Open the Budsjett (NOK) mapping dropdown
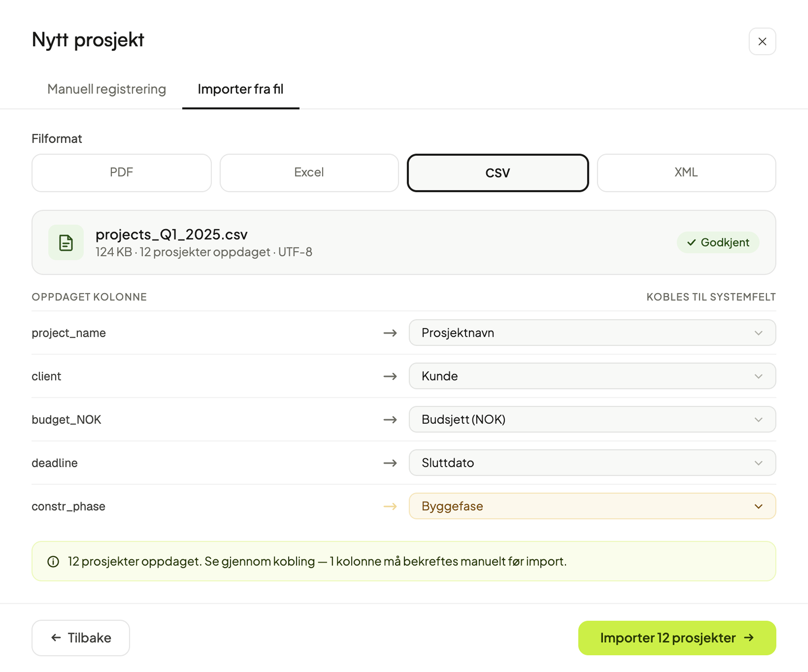This screenshot has width=808, height=672. click(x=592, y=419)
